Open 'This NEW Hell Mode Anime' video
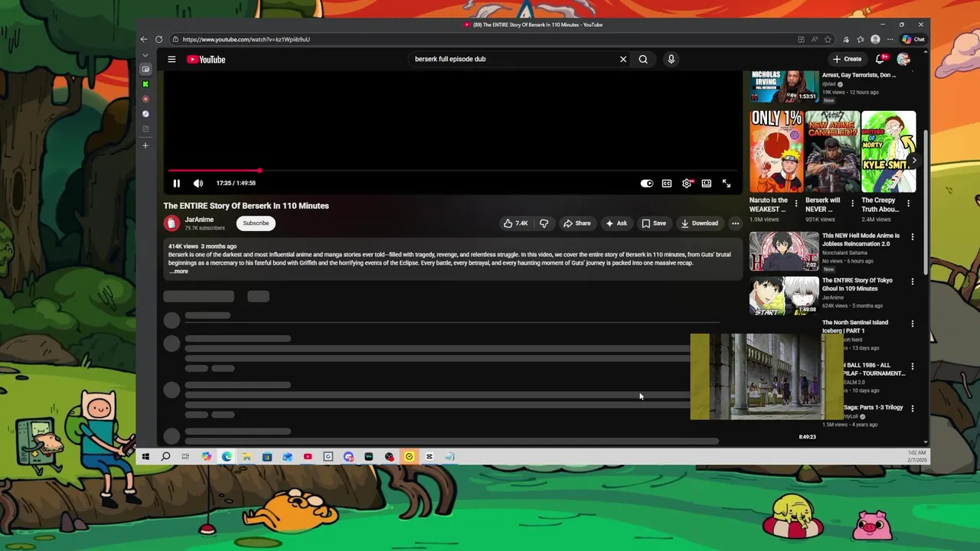Screen dimensions: 980x551 point(784,251)
